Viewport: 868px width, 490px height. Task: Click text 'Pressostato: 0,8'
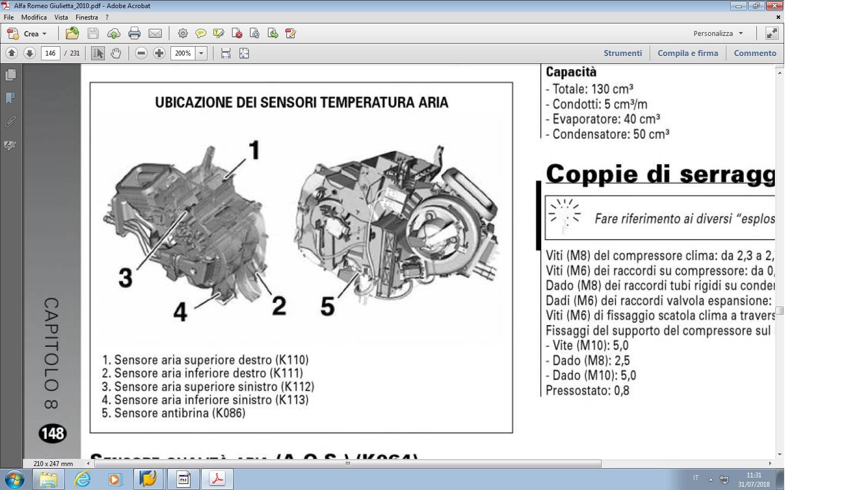coord(588,390)
